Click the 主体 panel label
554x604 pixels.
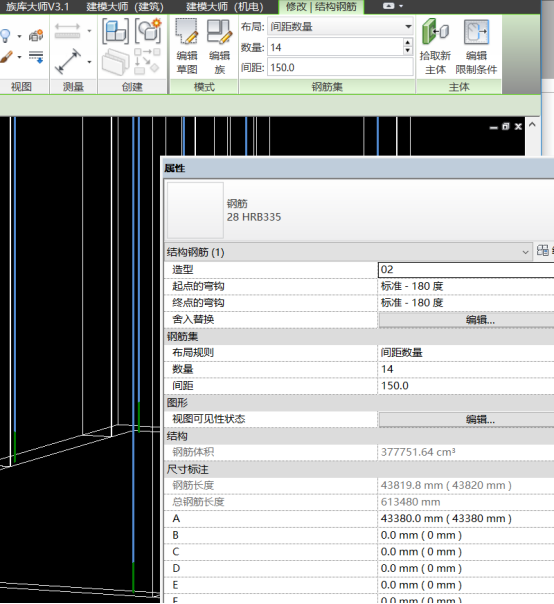[x=459, y=87]
